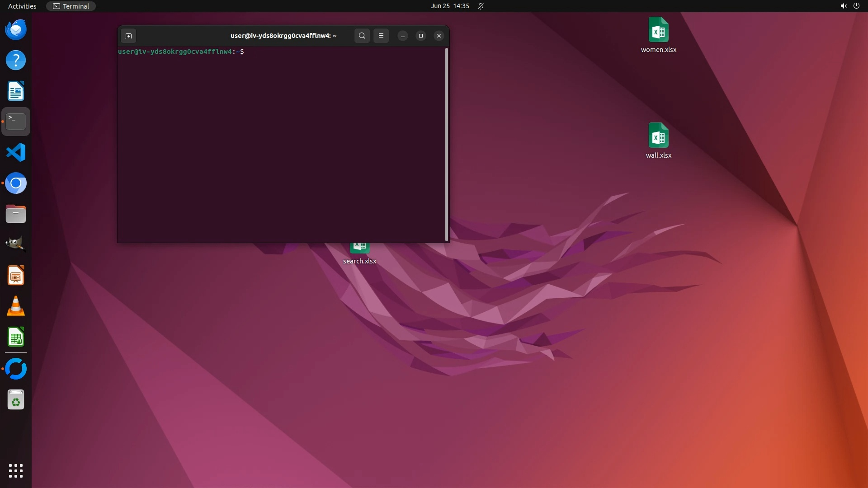Viewport: 868px width, 488px height.
Task: Show Applications grid
Action: coord(16,471)
